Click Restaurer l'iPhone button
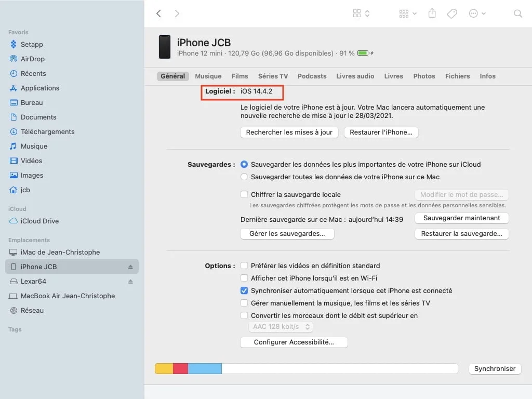 tap(381, 132)
